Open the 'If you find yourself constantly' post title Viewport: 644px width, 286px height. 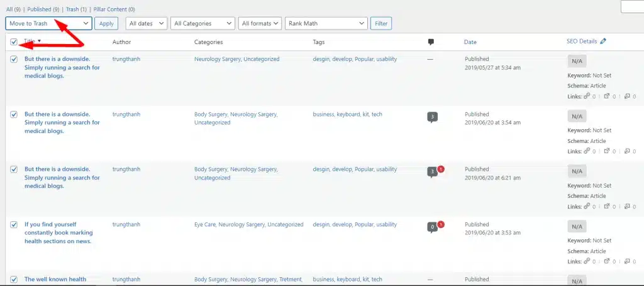pyautogui.click(x=58, y=233)
